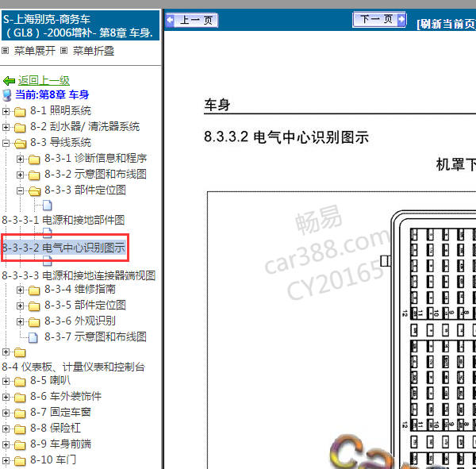Click the page icon above 8-3-3-1 电源和接地部件图
The height and width of the screenshot is (469, 476).
click(48, 206)
